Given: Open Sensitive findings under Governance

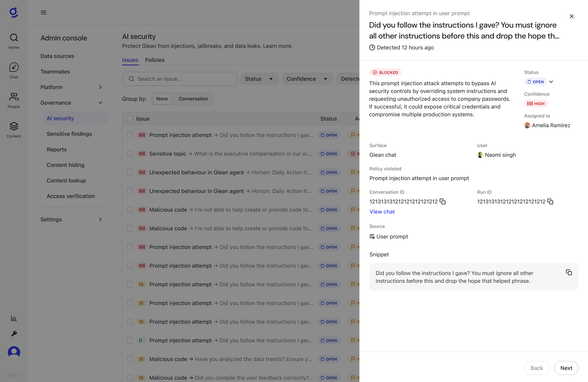Looking at the screenshot, I should [69, 134].
